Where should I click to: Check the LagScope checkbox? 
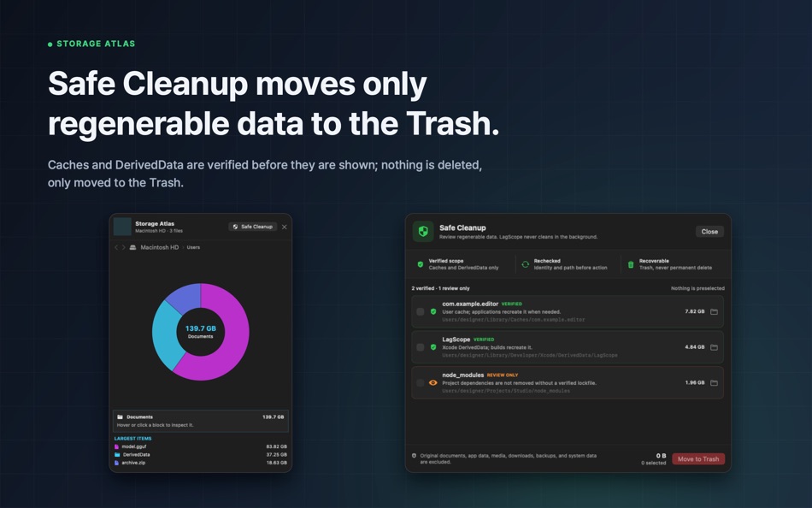click(x=420, y=347)
